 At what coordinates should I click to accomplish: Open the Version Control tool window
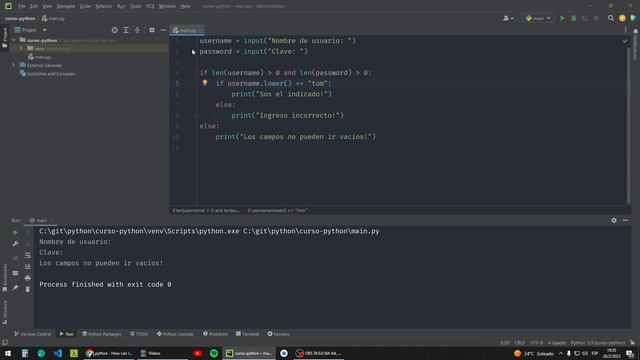point(33,334)
